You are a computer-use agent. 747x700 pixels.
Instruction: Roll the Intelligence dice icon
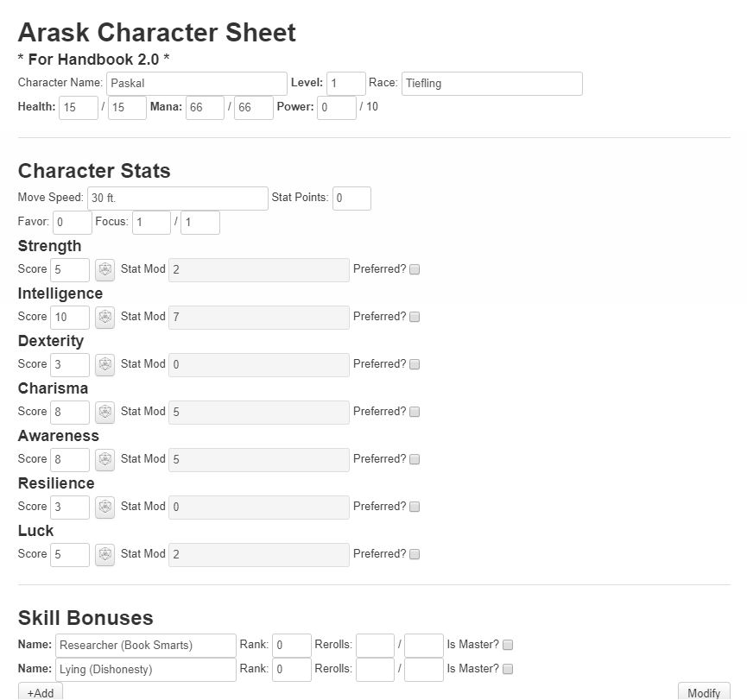coord(104,318)
